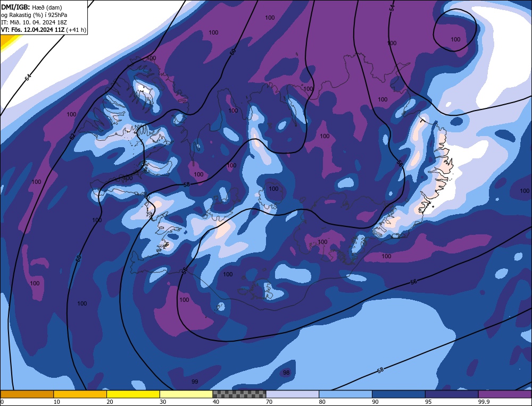Click the 'DMI/IGB: Hæð (dam)' title line
Image resolution: width=532 pixels, height=406 pixels.
pyautogui.click(x=31, y=7)
